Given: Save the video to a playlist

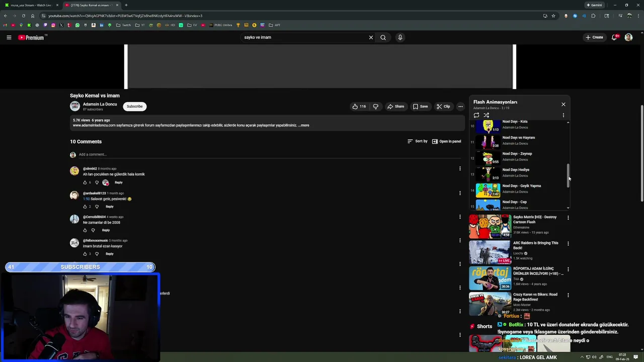Looking at the screenshot, I should click(x=420, y=107).
